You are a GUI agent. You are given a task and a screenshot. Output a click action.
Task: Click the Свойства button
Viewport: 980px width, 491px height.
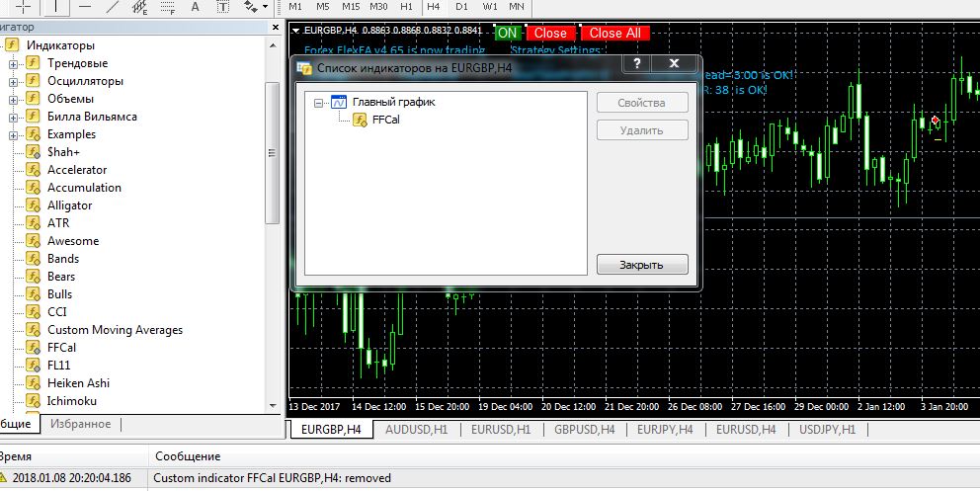(x=642, y=103)
